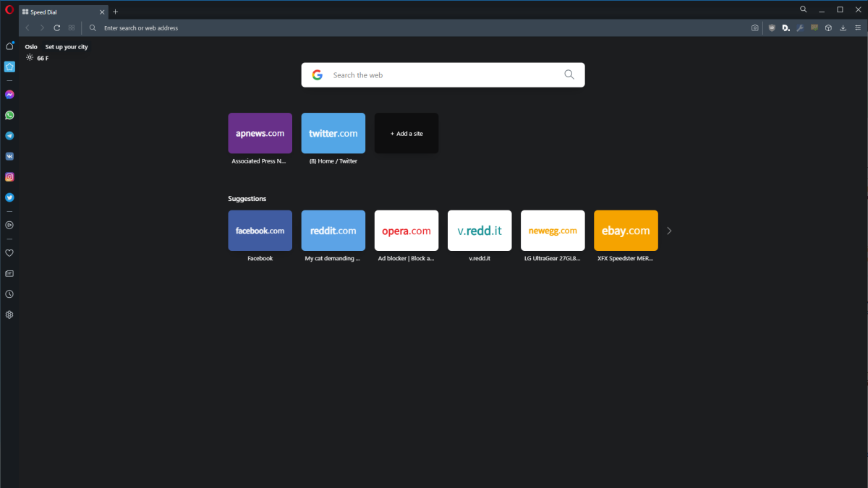Open Instagram in sidebar
Screen dimensions: 868x488
[9, 176]
